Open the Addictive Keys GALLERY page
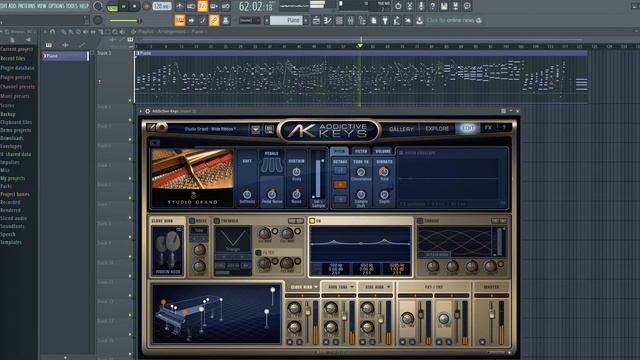 click(x=401, y=129)
